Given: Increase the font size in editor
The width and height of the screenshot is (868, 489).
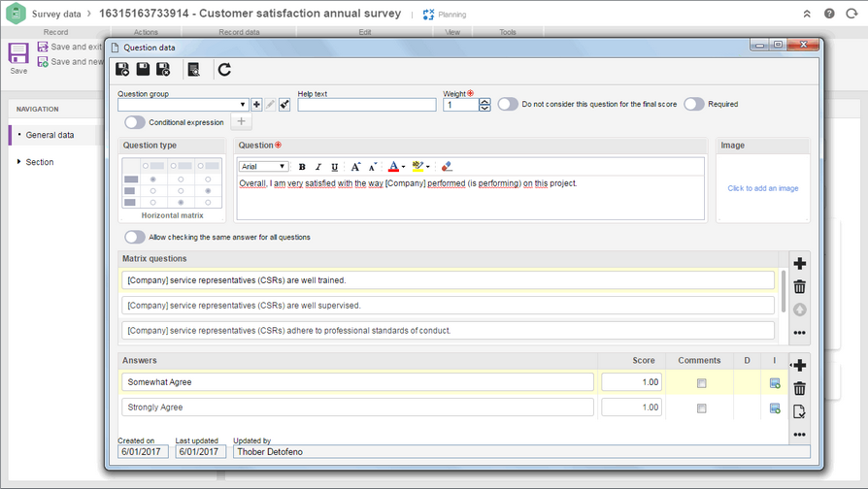Looking at the screenshot, I should 355,167.
